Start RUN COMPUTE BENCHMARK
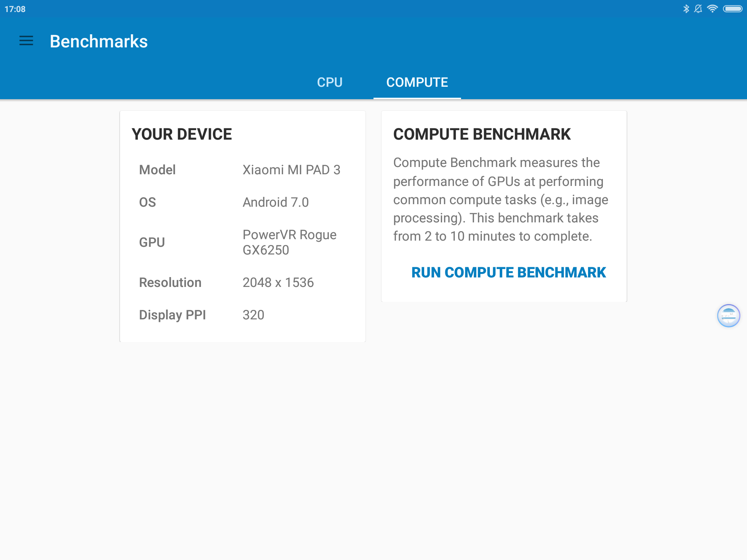 pos(508,273)
